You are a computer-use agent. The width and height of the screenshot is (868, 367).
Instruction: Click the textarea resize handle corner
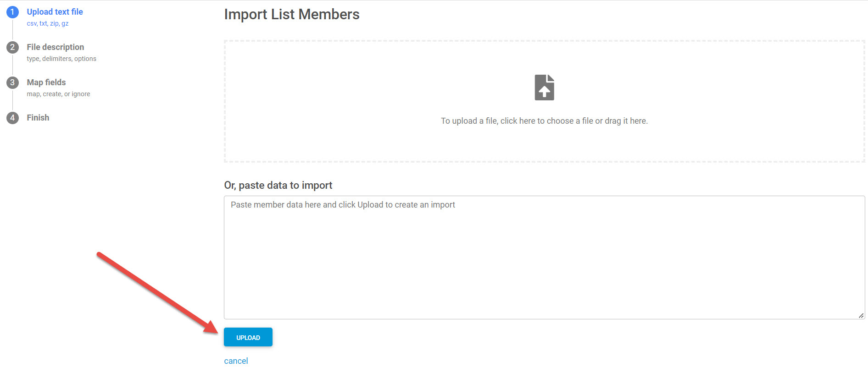coord(861,315)
